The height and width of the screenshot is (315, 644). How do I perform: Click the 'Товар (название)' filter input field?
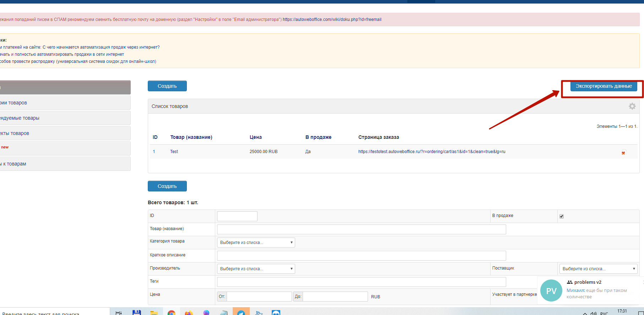pyautogui.click(x=361, y=229)
